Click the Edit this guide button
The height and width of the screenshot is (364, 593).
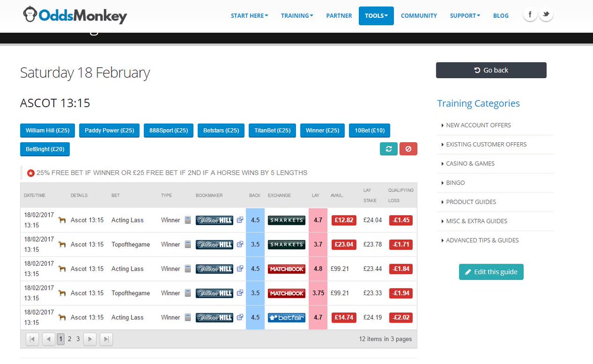tap(491, 272)
